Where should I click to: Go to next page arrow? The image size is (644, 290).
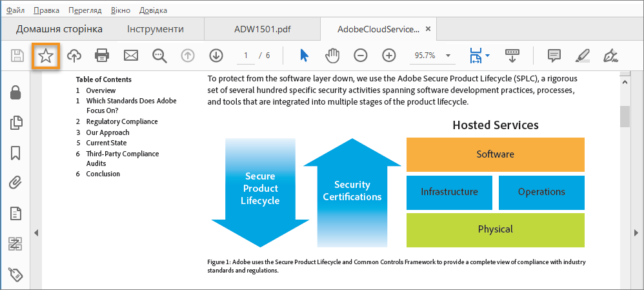[x=216, y=56]
